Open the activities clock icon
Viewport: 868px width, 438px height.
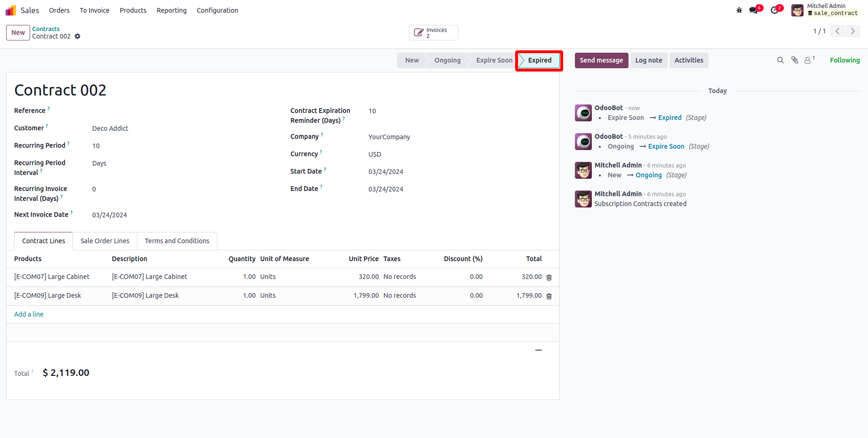[x=774, y=10]
